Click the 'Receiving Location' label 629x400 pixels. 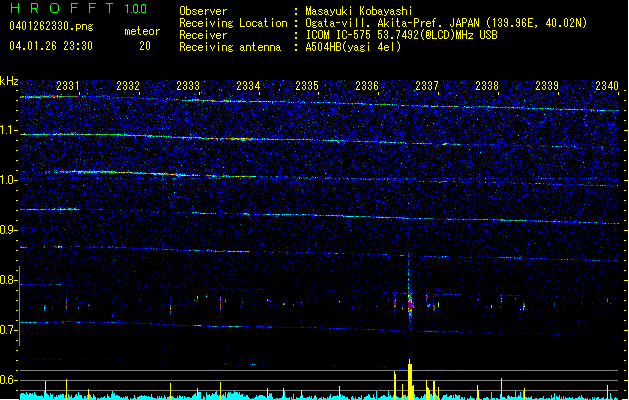233,23
